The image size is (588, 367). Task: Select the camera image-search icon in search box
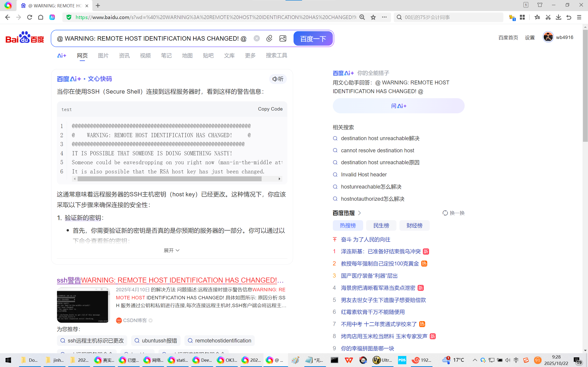(x=282, y=38)
